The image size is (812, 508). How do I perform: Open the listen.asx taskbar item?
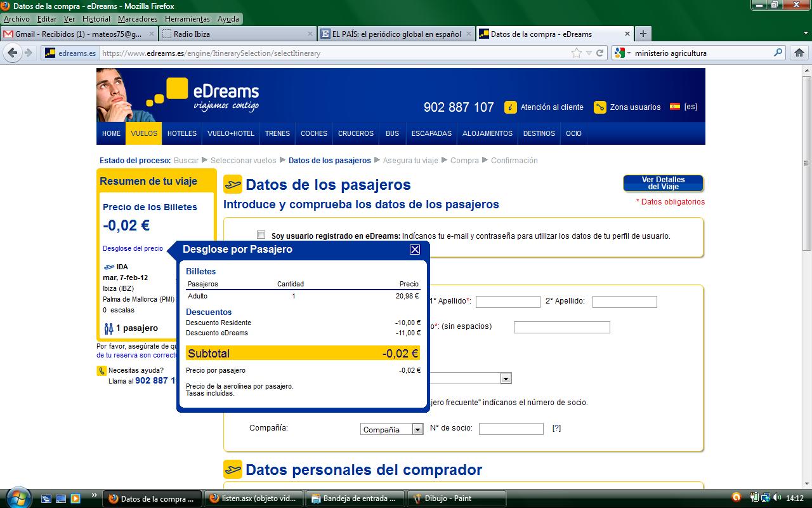(x=254, y=498)
